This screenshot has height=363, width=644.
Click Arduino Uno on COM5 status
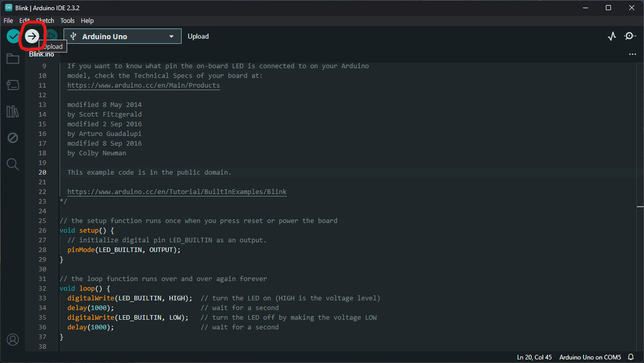tap(590, 357)
